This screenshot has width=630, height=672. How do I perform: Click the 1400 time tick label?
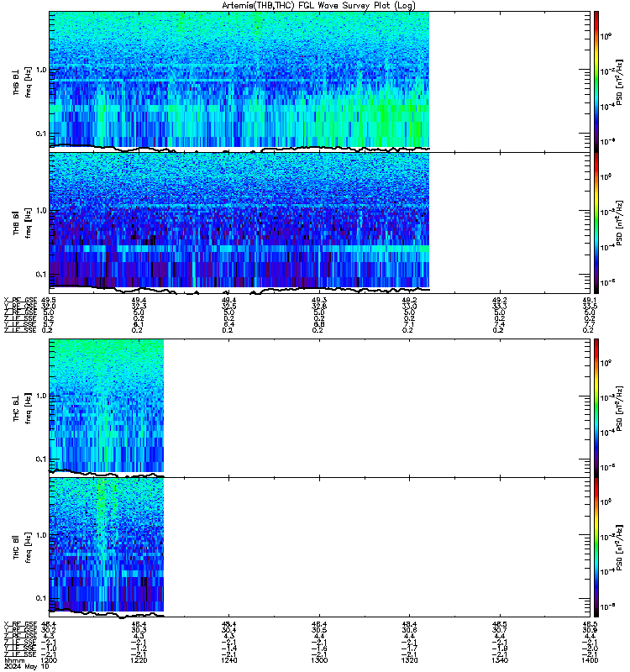click(591, 660)
